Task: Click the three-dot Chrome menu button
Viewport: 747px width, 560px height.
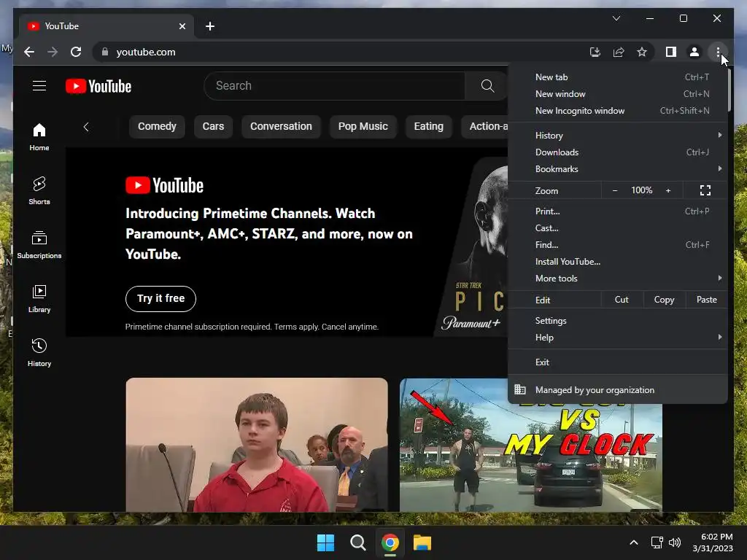Action: 718,52
